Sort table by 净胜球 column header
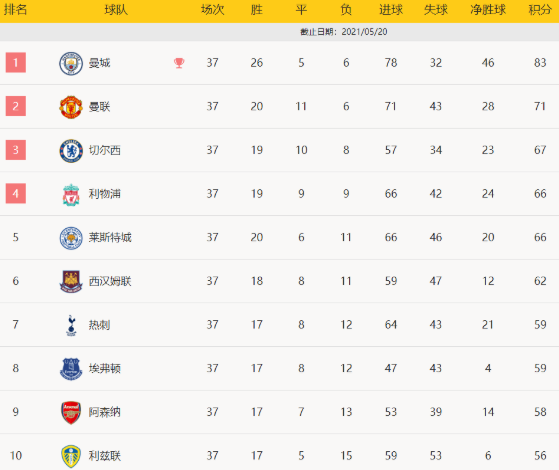The height and width of the screenshot is (470, 559). point(488,10)
